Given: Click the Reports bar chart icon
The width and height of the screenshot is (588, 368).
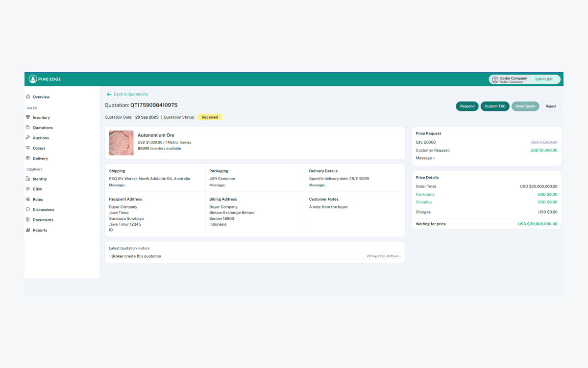Looking at the screenshot, I should pos(28,230).
